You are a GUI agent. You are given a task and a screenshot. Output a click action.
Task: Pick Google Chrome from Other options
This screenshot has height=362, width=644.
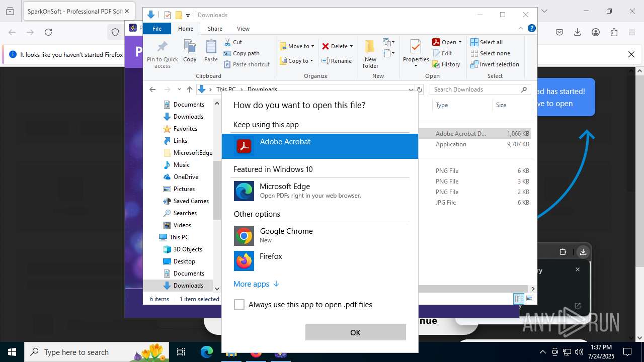(x=320, y=236)
